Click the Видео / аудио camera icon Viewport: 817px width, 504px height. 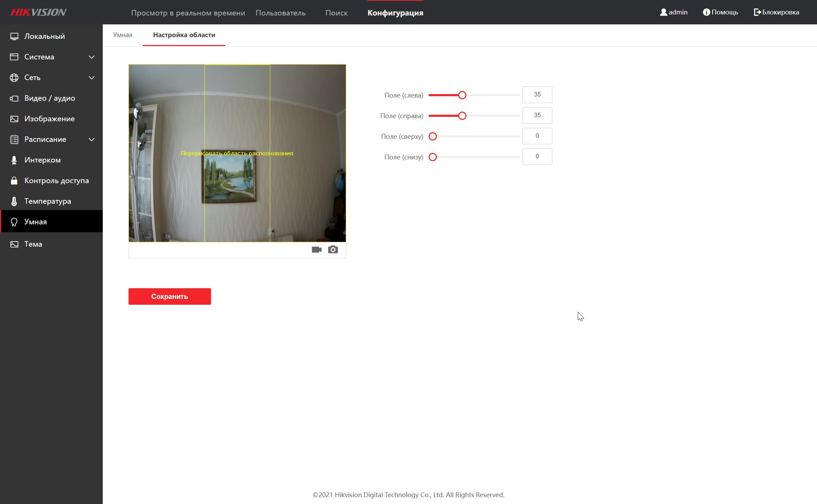(x=14, y=98)
